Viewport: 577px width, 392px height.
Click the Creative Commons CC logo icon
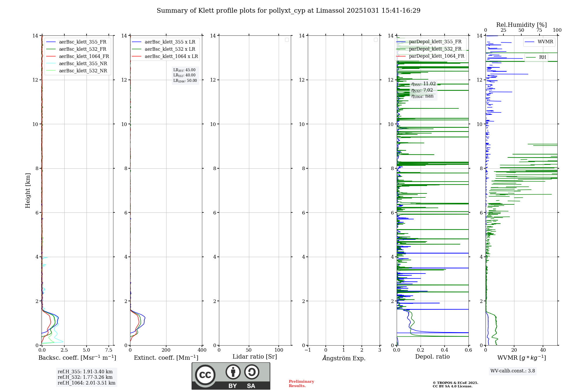point(205,375)
